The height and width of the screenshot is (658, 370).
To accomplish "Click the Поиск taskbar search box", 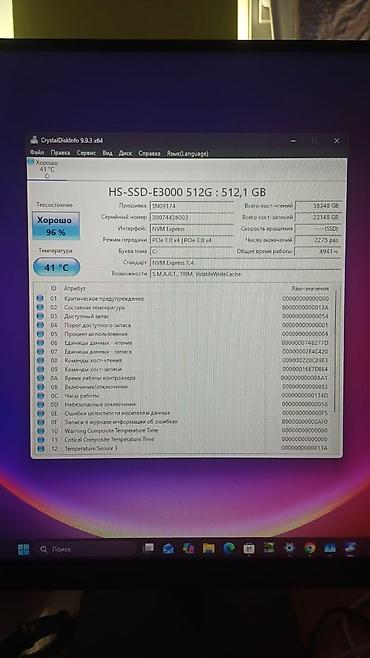I will [x=86, y=549].
